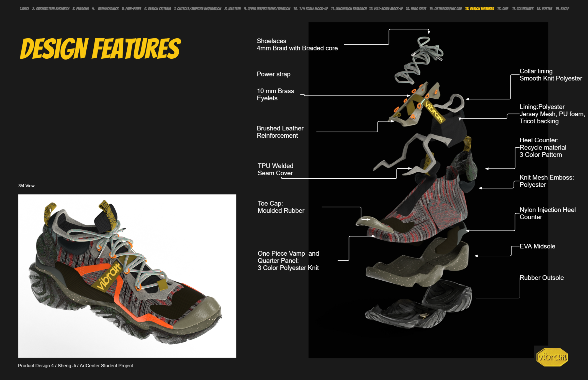
Task: Click 'Lining: Polyester Jersey Mesh' label
Action: click(552, 114)
